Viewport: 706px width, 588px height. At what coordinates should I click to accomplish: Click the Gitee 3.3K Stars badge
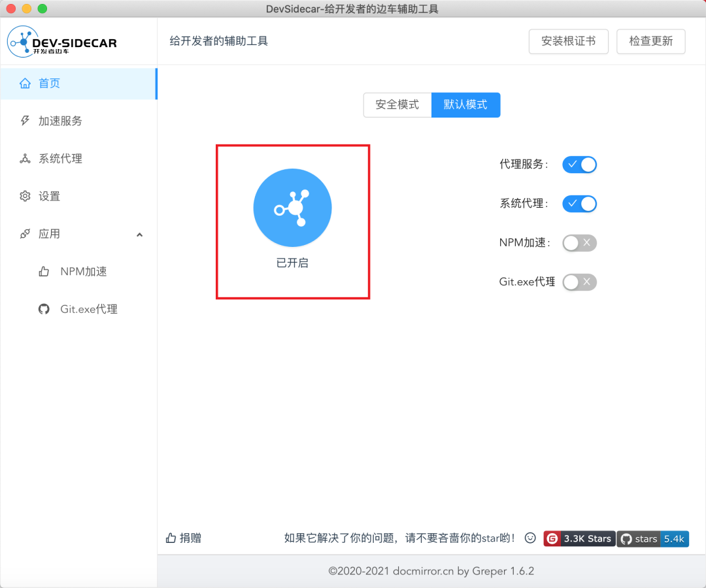[579, 539]
